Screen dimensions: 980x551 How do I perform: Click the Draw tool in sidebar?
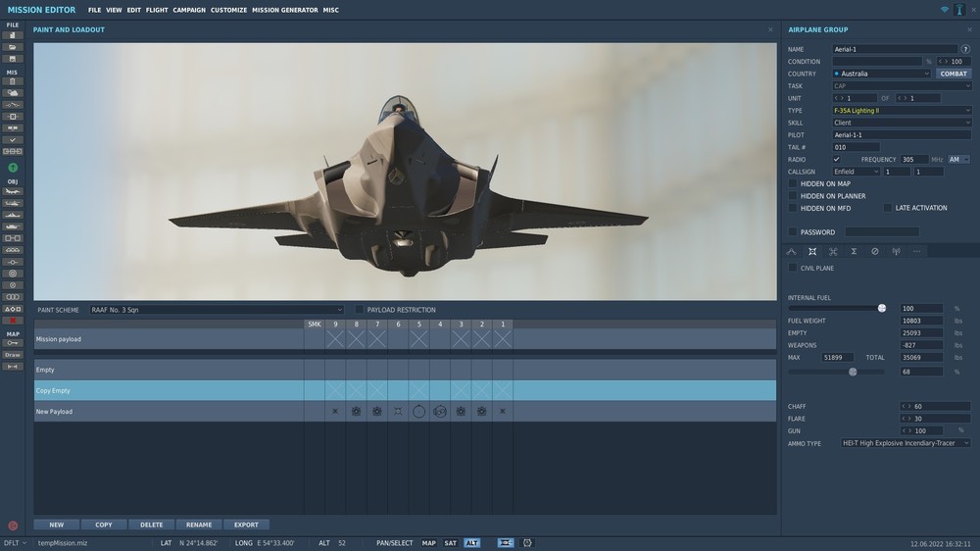[x=13, y=355]
